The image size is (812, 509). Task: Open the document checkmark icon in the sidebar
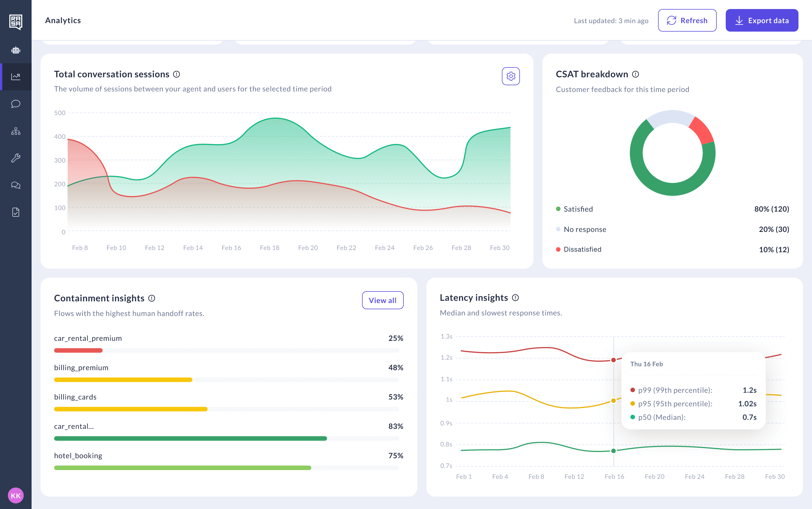point(16,212)
